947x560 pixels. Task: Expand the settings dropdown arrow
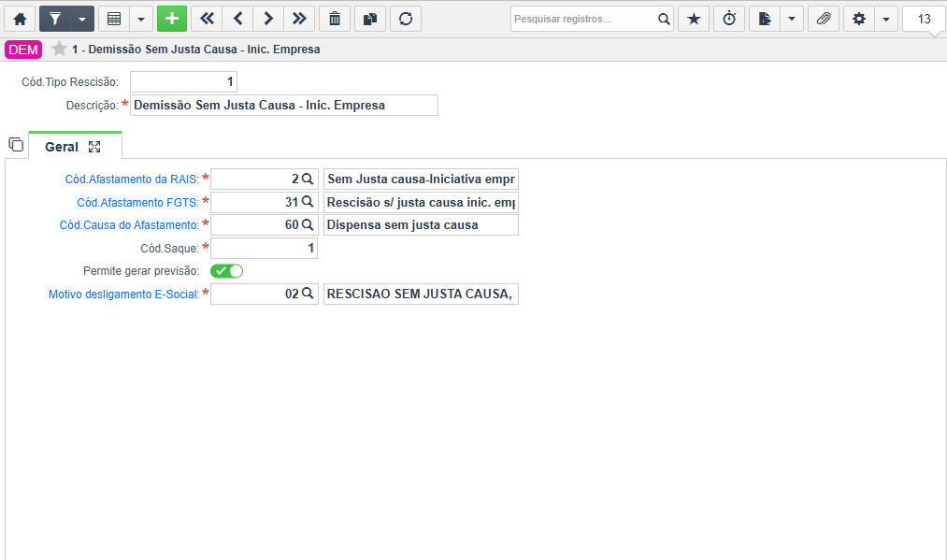pyautogui.click(x=886, y=19)
